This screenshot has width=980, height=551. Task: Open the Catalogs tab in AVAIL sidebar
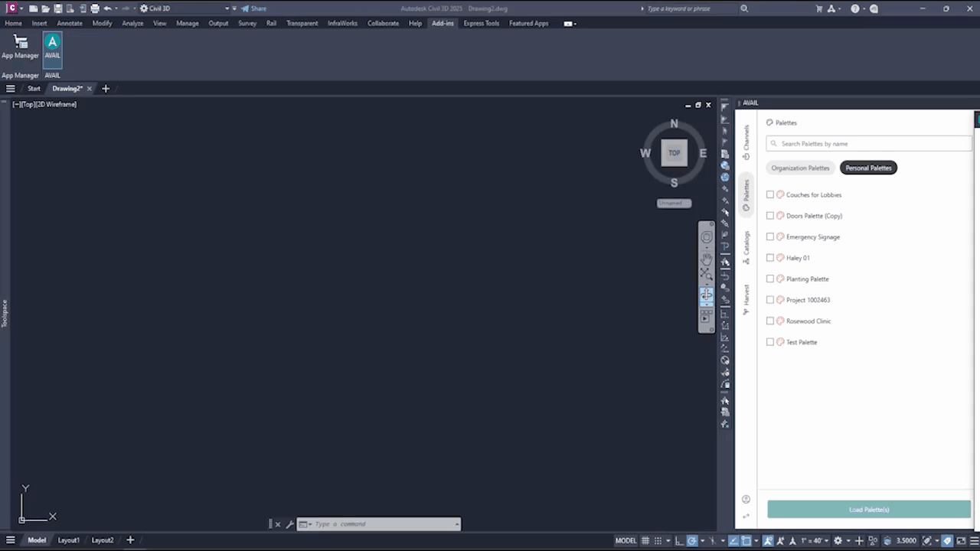pyautogui.click(x=746, y=248)
